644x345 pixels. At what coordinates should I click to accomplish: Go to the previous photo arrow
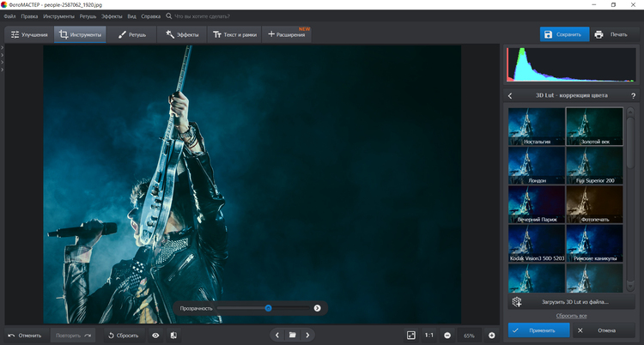(276, 335)
